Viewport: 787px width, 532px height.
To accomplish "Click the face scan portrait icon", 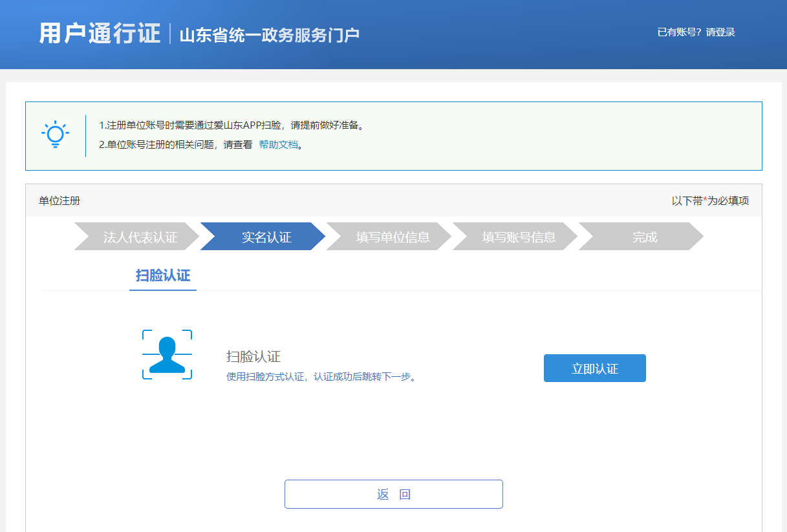I will tap(167, 355).
